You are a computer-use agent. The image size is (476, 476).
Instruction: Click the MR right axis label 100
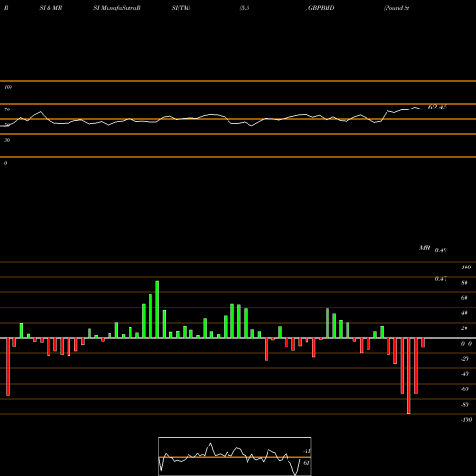(466, 268)
